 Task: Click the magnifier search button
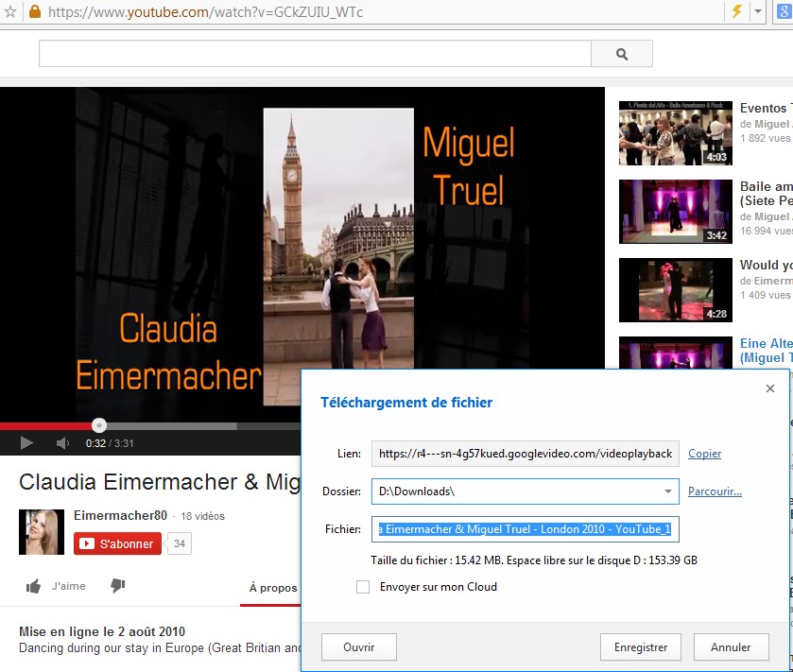point(622,54)
